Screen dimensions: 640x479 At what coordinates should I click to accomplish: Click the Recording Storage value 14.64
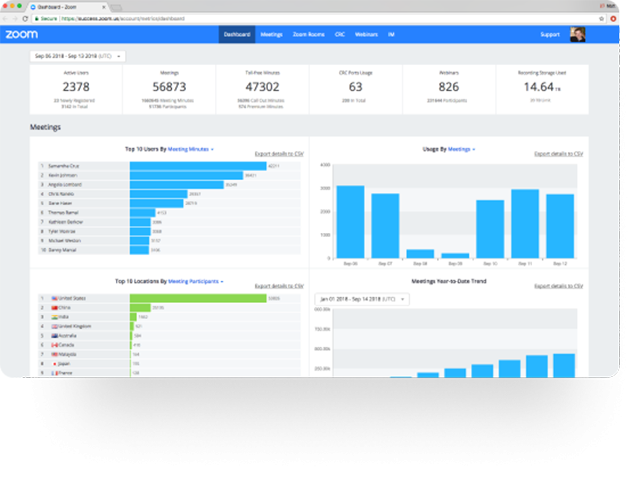point(539,87)
